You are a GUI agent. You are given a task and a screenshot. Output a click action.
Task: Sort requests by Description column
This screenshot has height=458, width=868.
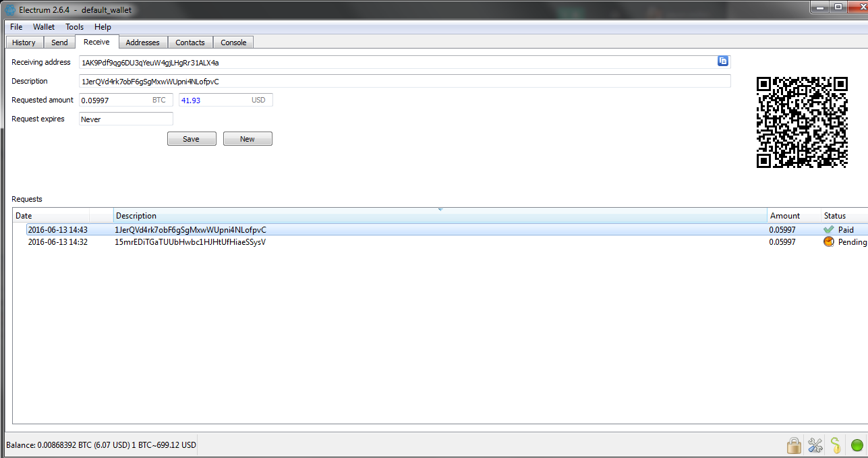point(441,216)
